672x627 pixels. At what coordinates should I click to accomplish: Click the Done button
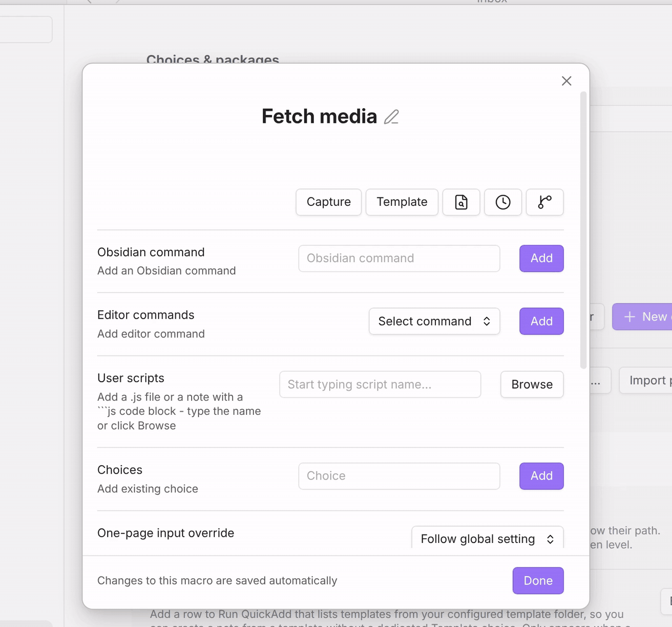tap(538, 581)
